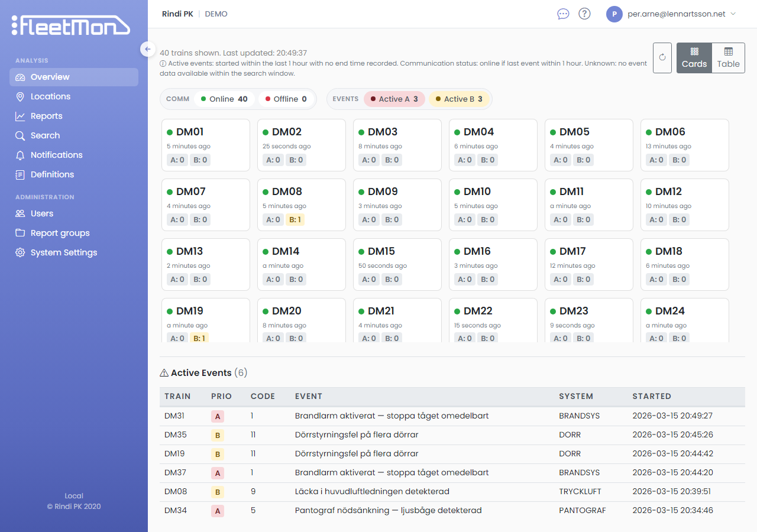
Task: Select the Cards view tab
Action: [694, 57]
